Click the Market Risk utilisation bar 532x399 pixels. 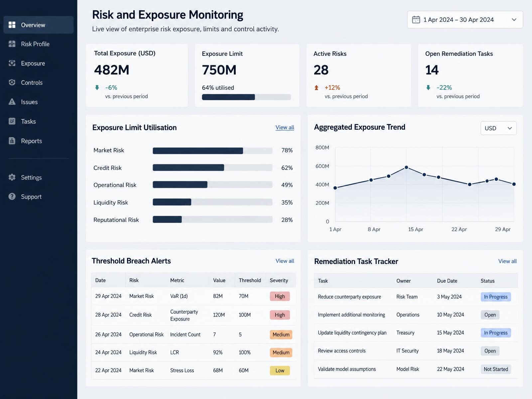pos(212,151)
